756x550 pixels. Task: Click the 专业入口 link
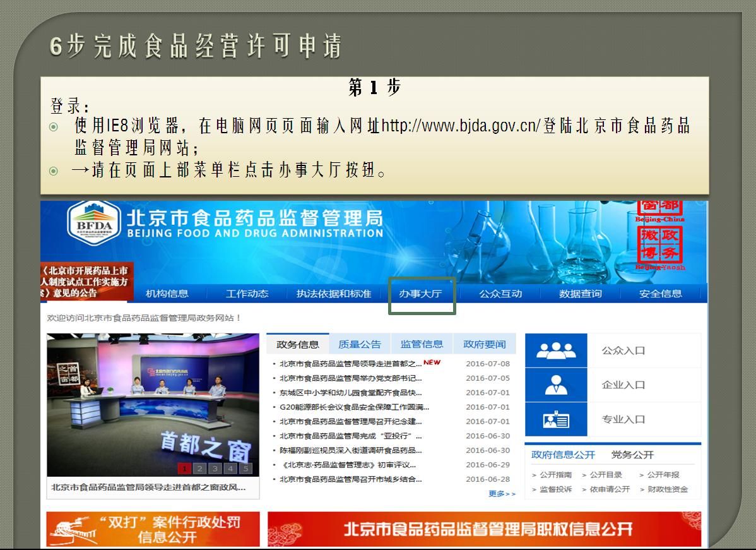[x=623, y=419]
